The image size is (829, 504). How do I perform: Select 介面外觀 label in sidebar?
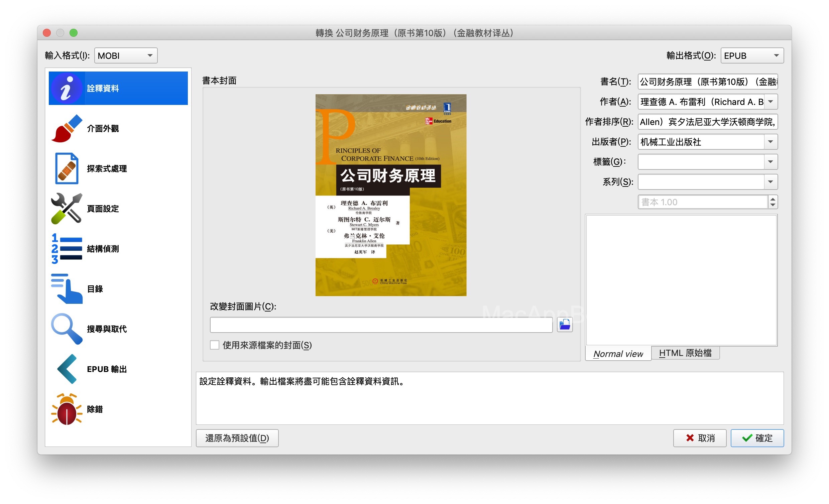point(103,129)
